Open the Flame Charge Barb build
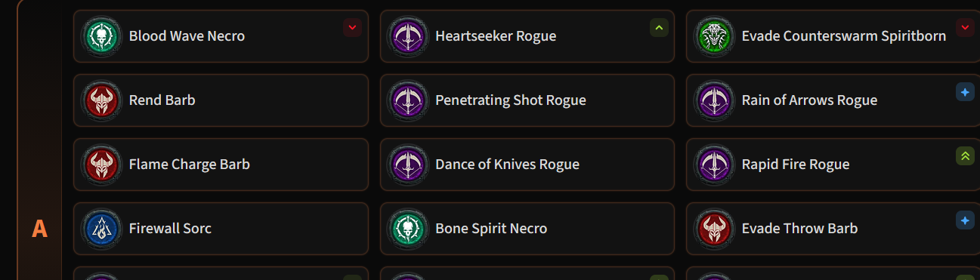The image size is (980, 280). point(221,165)
